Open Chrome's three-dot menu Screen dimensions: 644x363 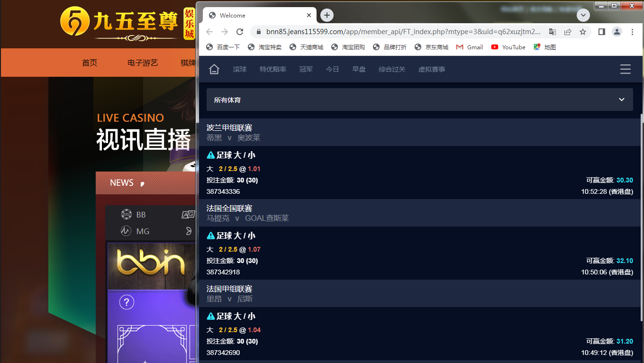click(x=632, y=32)
